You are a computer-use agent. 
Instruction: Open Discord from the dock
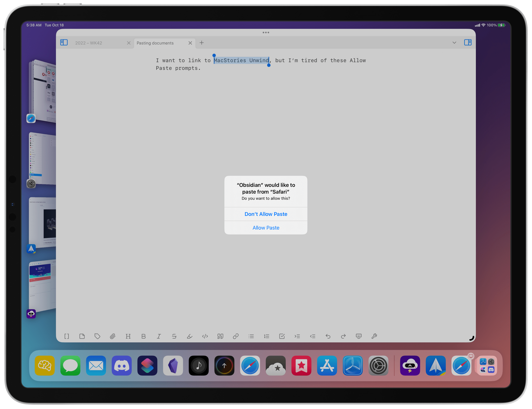(122, 366)
